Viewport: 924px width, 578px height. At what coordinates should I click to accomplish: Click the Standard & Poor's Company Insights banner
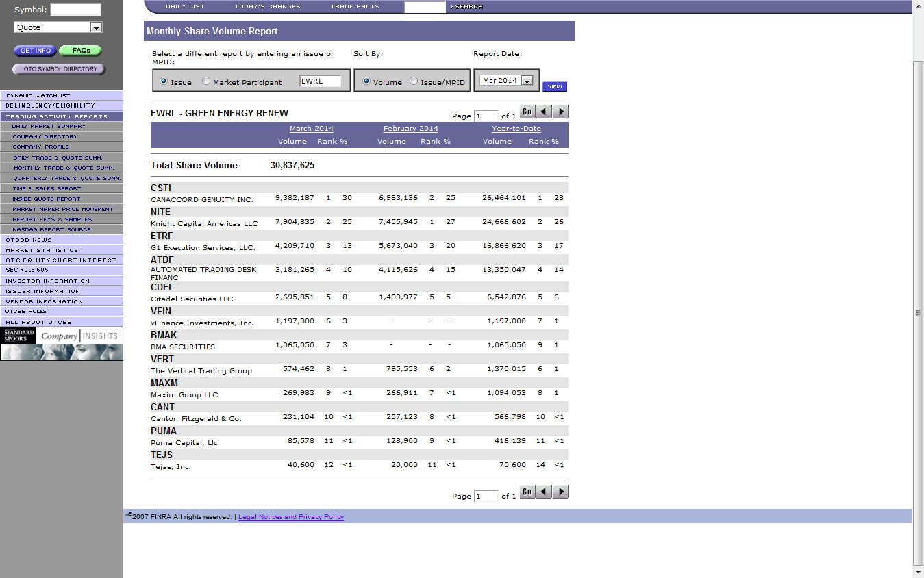click(62, 344)
